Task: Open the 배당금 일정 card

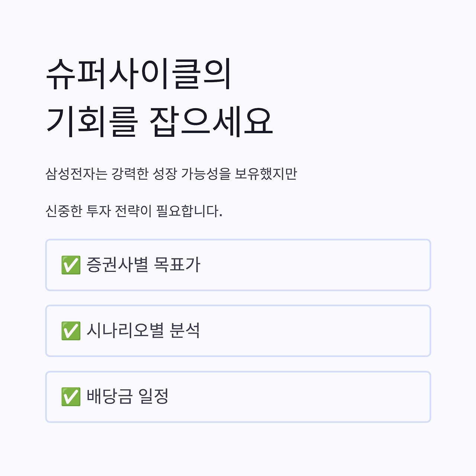Action: click(x=238, y=397)
